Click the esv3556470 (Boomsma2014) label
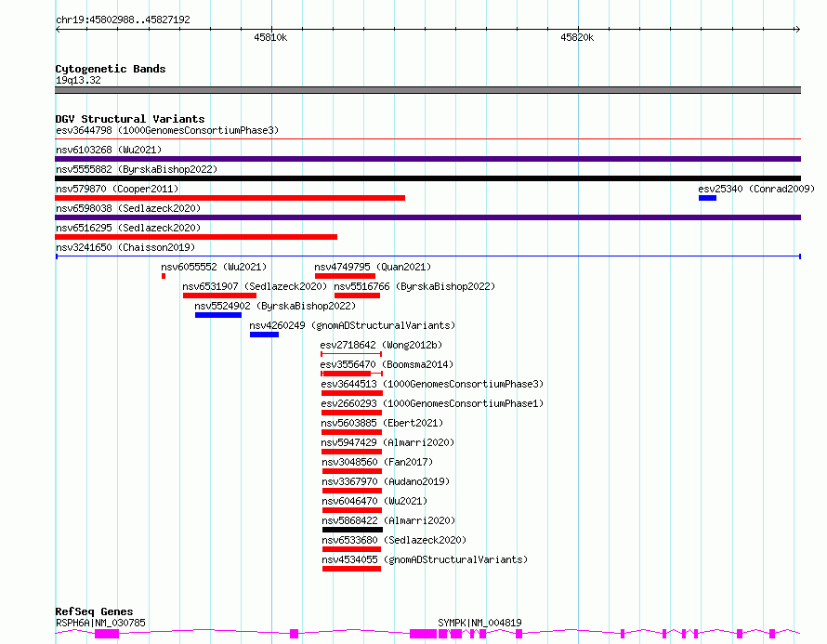 click(387, 364)
